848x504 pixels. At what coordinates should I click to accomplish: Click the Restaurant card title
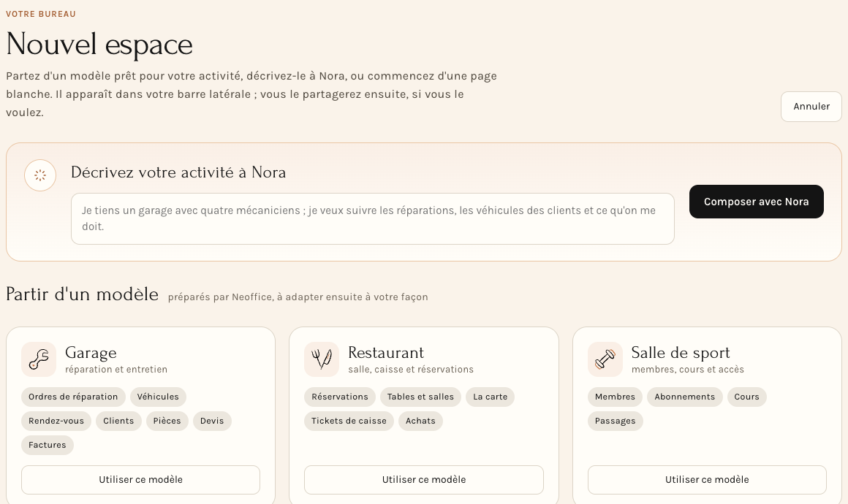click(x=386, y=353)
